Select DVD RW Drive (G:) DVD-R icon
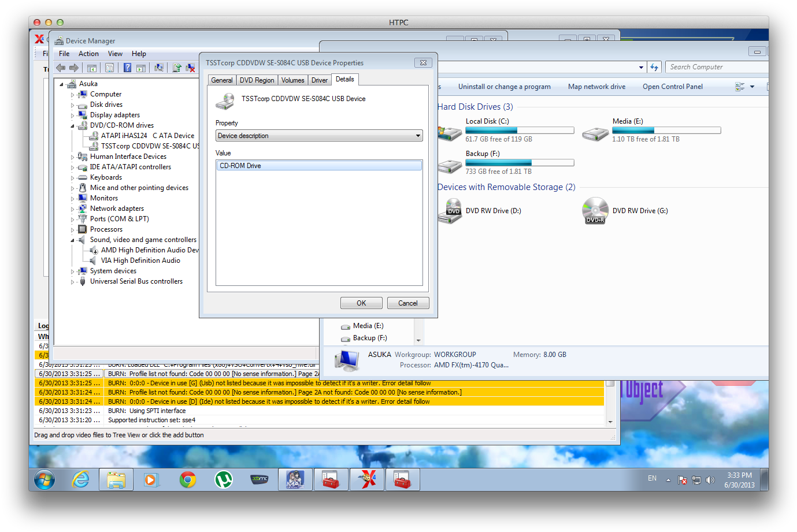The height and width of the screenshot is (532, 797). coord(595,211)
